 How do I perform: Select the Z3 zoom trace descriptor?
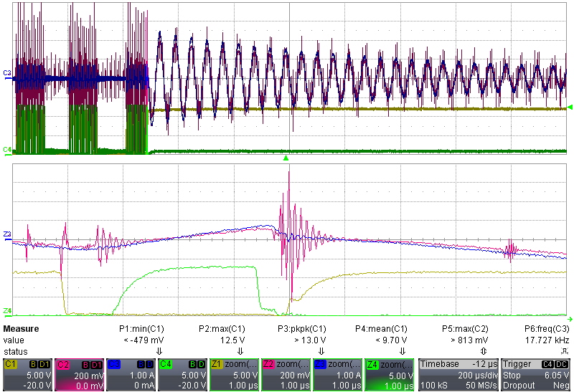337,375
